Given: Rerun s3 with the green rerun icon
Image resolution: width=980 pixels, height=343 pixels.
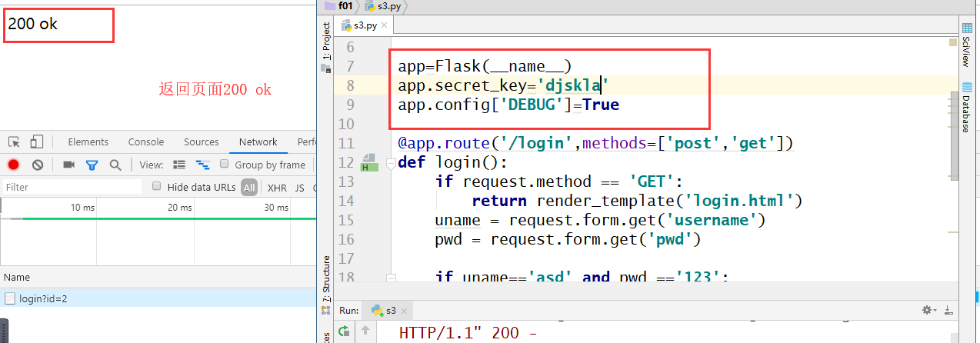Looking at the screenshot, I should coord(344,331).
